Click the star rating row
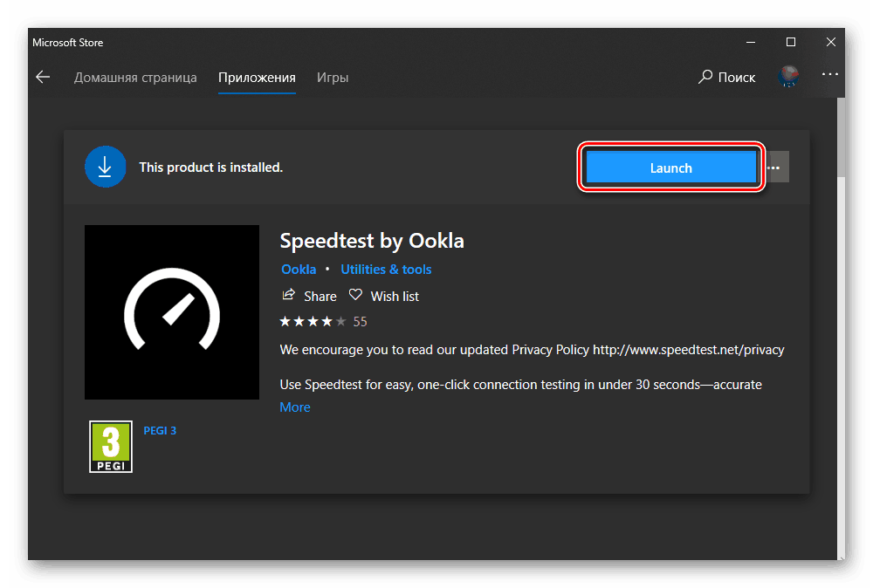The height and width of the screenshot is (588, 873). coord(313,321)
